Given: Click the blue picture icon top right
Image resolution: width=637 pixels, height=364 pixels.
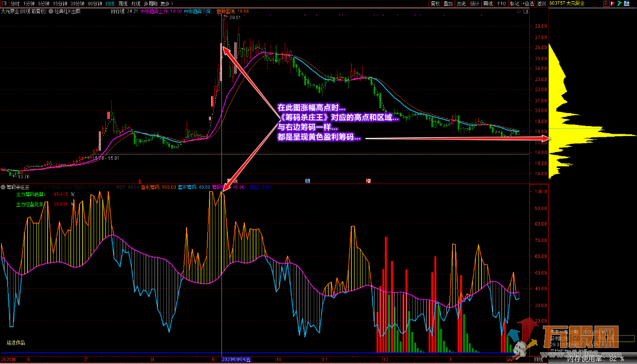Looking at the screenshot, I should point(626,3).
